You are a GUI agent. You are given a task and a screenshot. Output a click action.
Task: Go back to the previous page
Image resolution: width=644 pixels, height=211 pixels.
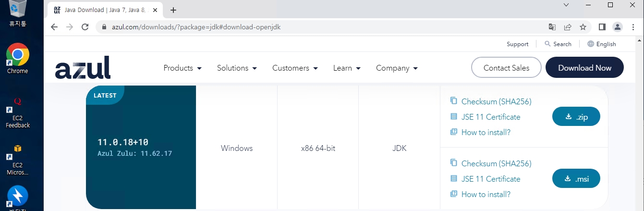tap(54, 27)
